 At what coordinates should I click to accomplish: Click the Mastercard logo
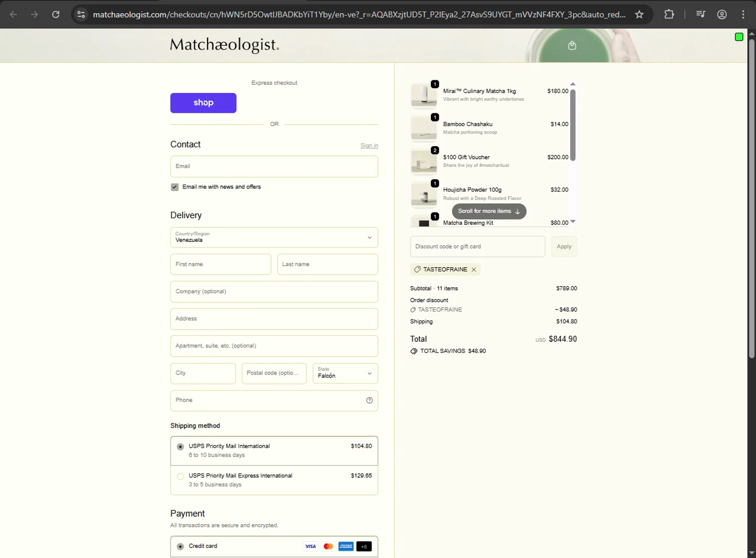tap(328, 546)
